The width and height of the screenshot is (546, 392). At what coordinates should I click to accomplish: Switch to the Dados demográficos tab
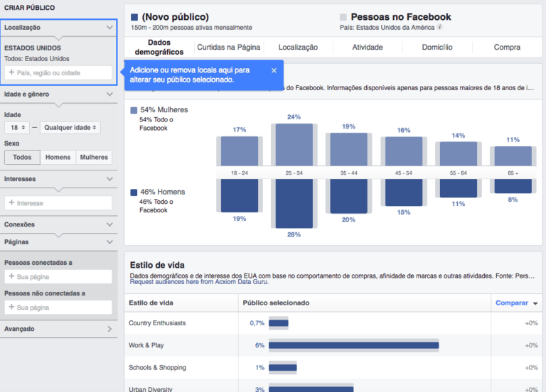coord(159,48)
